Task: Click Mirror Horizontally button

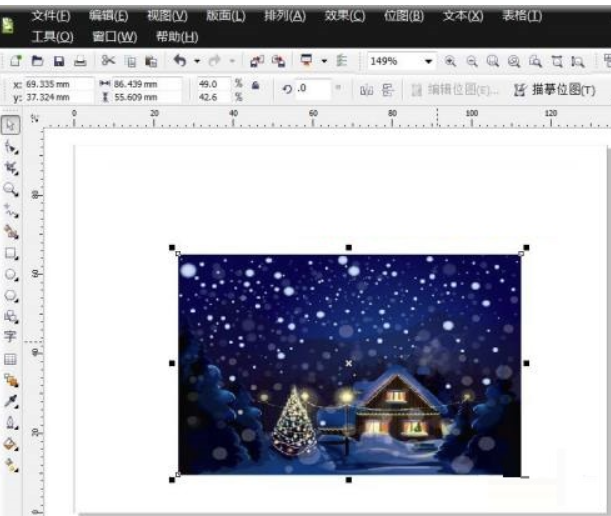Action: click(366, 90)
